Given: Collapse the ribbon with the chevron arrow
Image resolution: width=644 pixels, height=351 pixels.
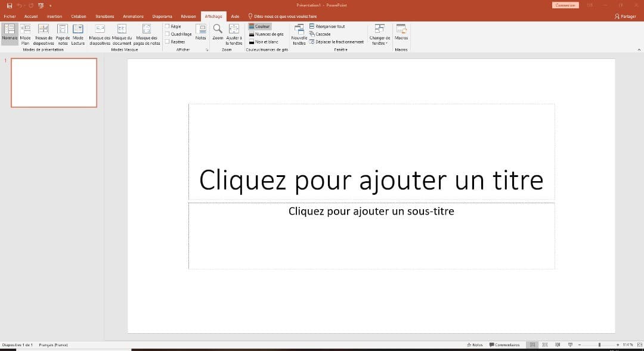Looking at the screenshot, I should [639, 49].
